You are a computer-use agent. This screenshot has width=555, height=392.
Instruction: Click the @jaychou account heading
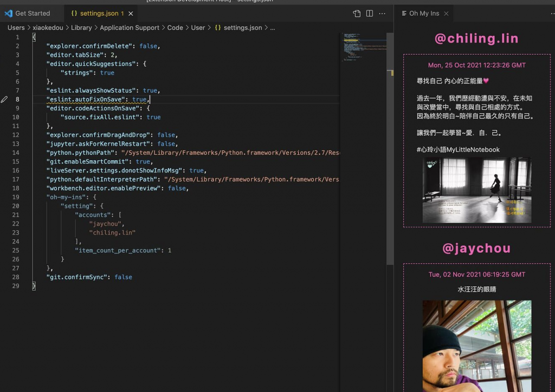(x=476, y=249)
